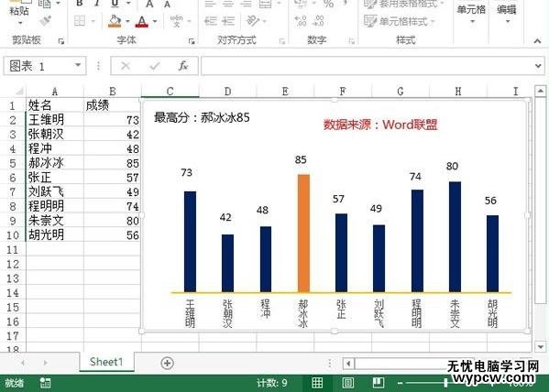Open the Borders icon in font group
This screenshot has width=549, height=392.
point(80,21)
